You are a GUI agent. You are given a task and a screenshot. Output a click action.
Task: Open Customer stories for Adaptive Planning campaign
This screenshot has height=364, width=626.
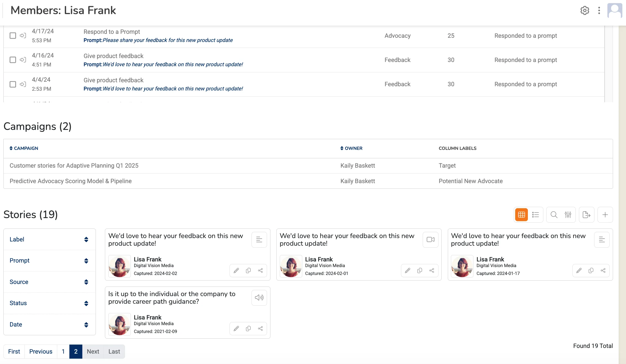pyautogui.click(x=74, y=166)
